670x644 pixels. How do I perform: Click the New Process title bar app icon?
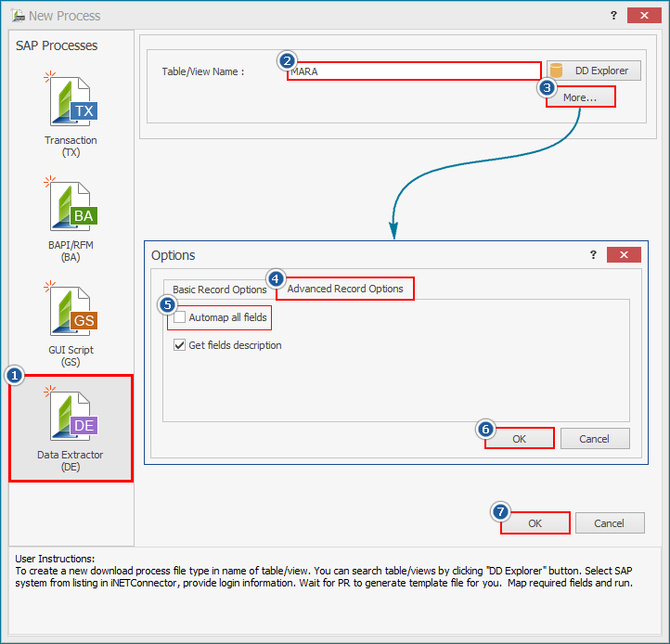[x=17, y=16]
